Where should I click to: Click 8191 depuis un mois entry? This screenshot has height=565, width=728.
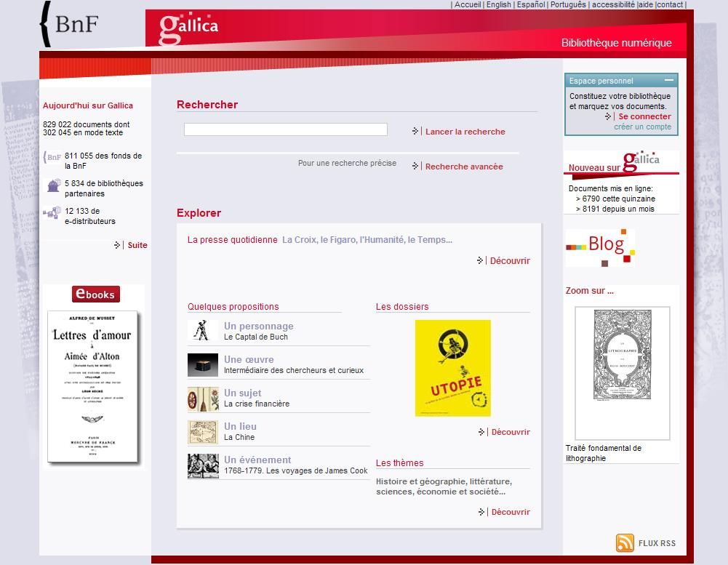615,209
